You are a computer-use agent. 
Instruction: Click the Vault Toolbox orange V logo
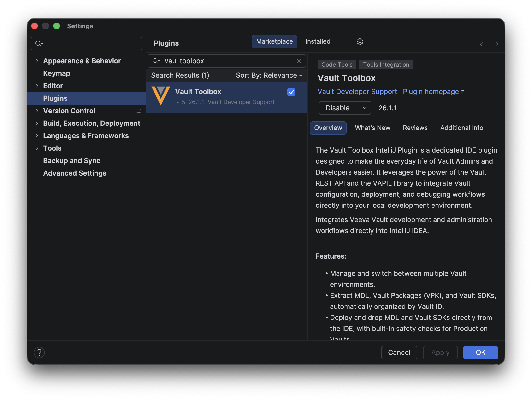tap(161, 96)
